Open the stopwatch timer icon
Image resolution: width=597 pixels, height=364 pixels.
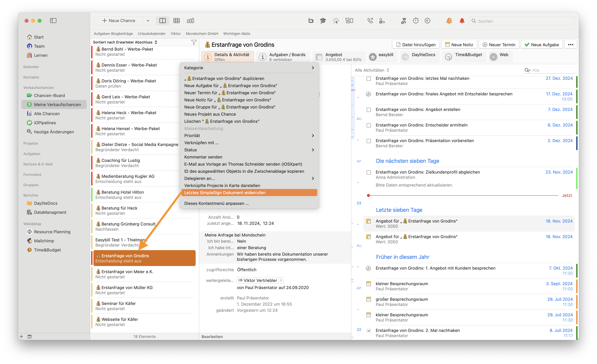[416, 21]
